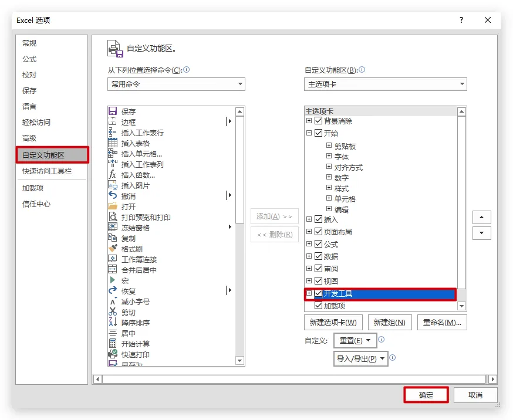The height and width of the screenshot is (420, 513).
Task: Select the 插入表格 table icon
Action: pos(113,143)
